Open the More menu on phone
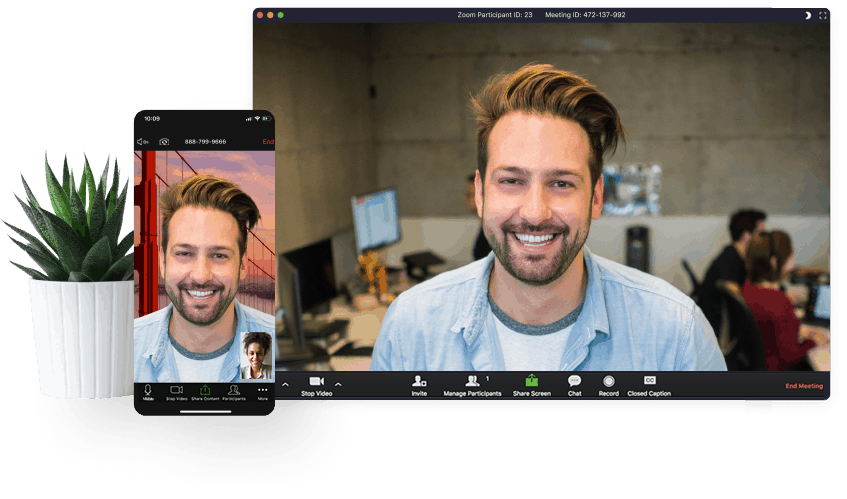 (262, 391)
